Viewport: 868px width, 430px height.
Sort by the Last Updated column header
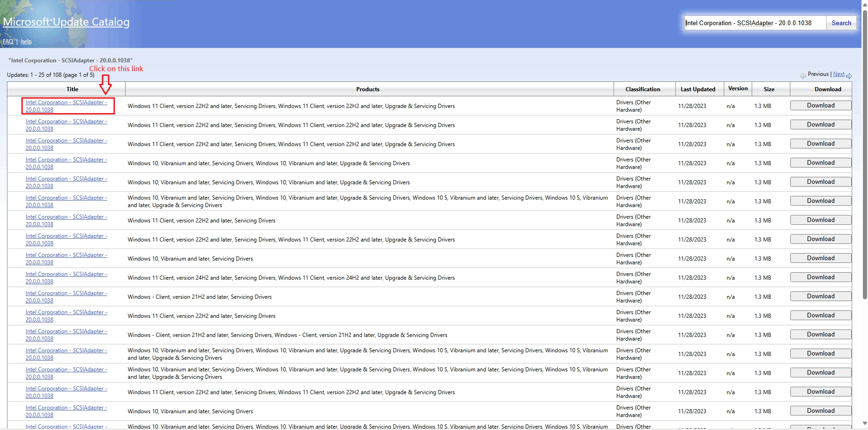(x=698, y=89)
